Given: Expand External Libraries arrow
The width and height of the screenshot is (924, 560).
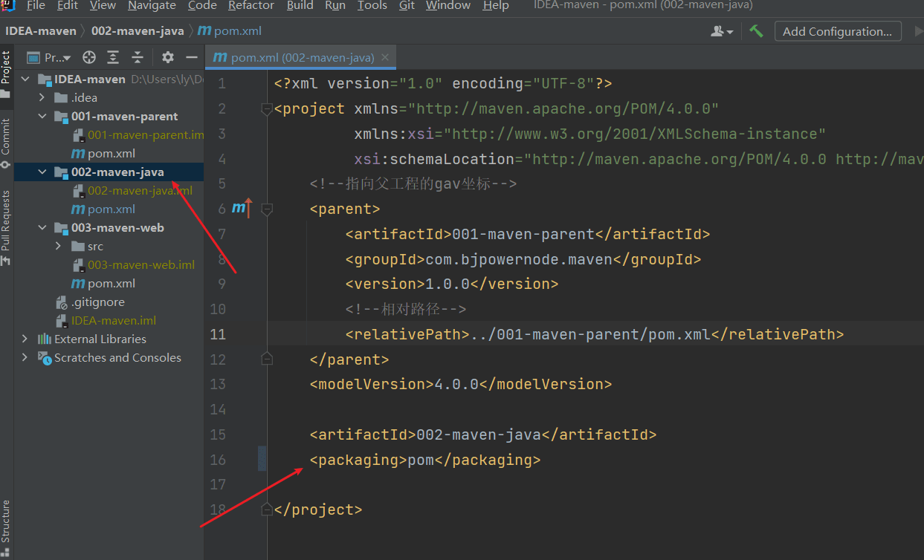Looking at the screenshot, I should point(25,339).
